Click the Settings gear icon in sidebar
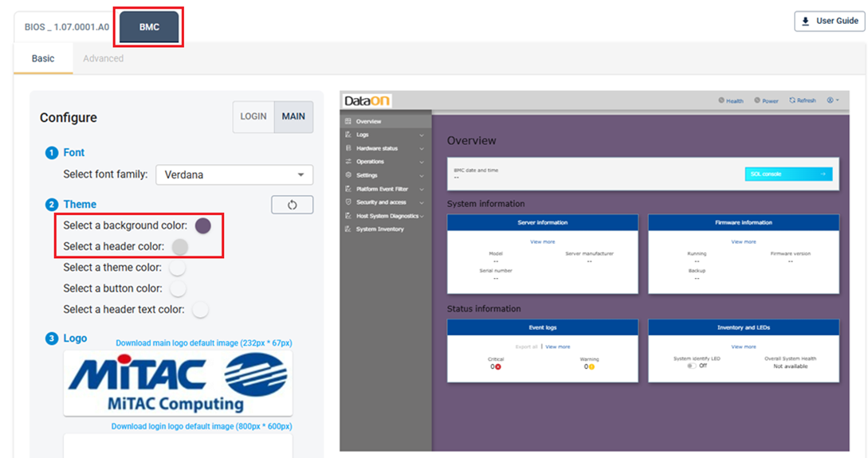The height and width of the screenshot is (458, 868). 348,175
